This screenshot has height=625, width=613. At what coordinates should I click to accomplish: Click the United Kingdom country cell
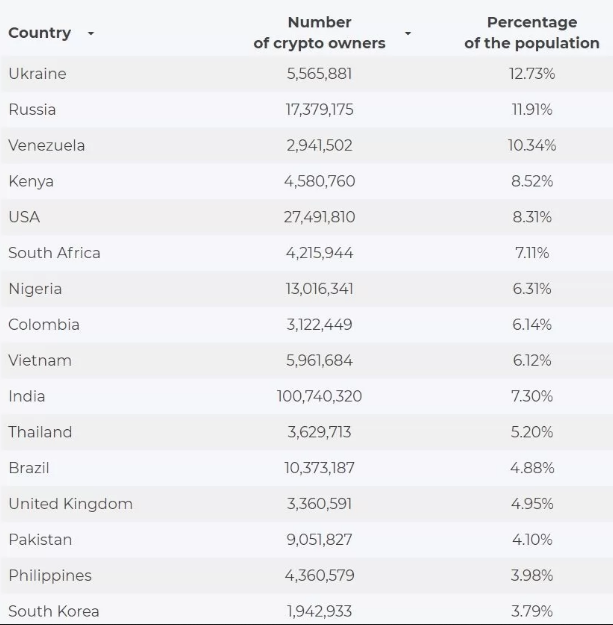70,504
